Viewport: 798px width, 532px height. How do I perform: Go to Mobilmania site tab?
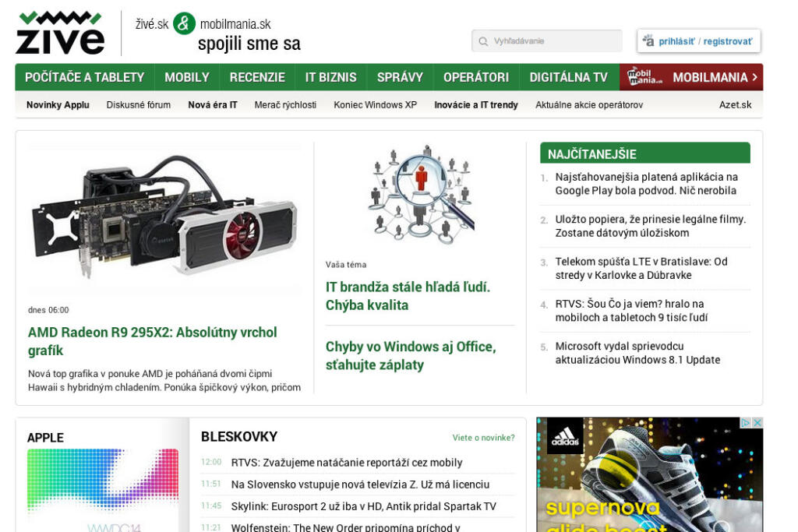pos(691,77)
